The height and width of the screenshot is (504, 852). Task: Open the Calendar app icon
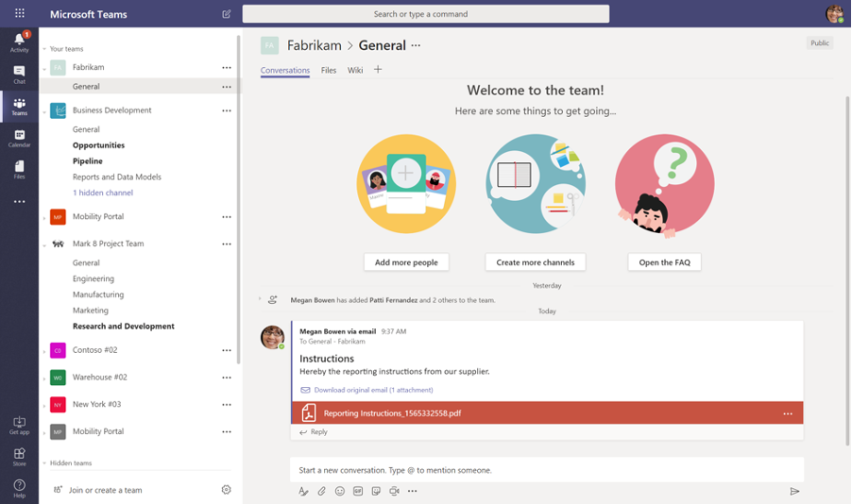pos(19,138)
